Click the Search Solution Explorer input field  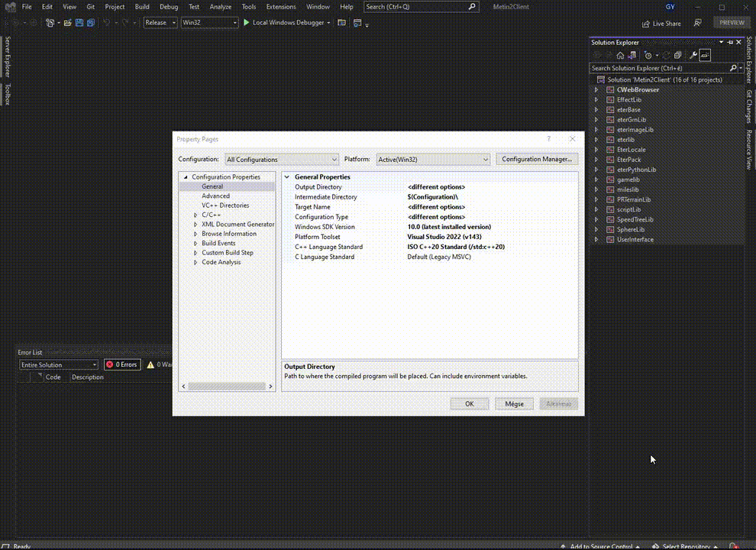pyautogui.click(x=657, y=67)
